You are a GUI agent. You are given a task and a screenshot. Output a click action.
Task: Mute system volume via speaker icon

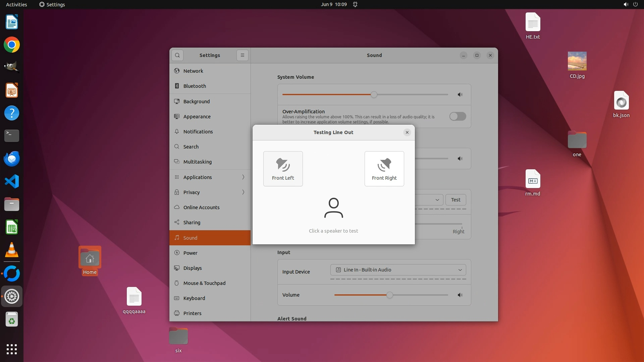pos(460,95)
